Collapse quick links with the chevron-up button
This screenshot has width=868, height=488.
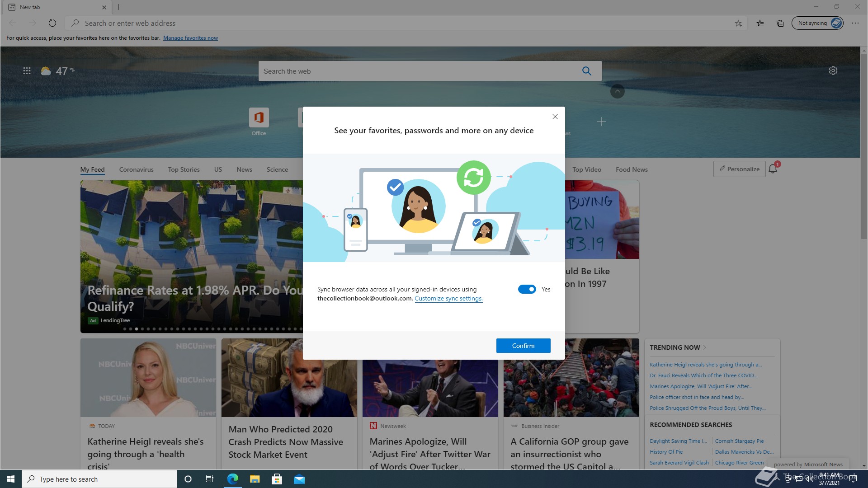click(617, 91)
